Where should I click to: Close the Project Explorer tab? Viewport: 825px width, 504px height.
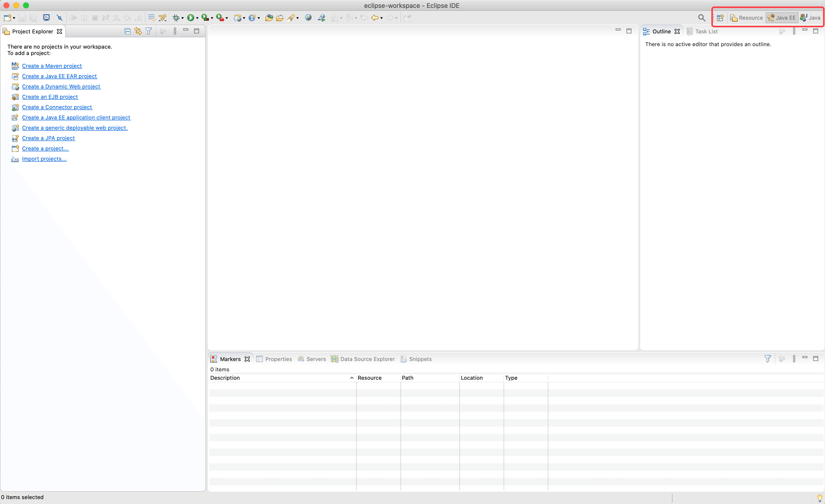59,31
